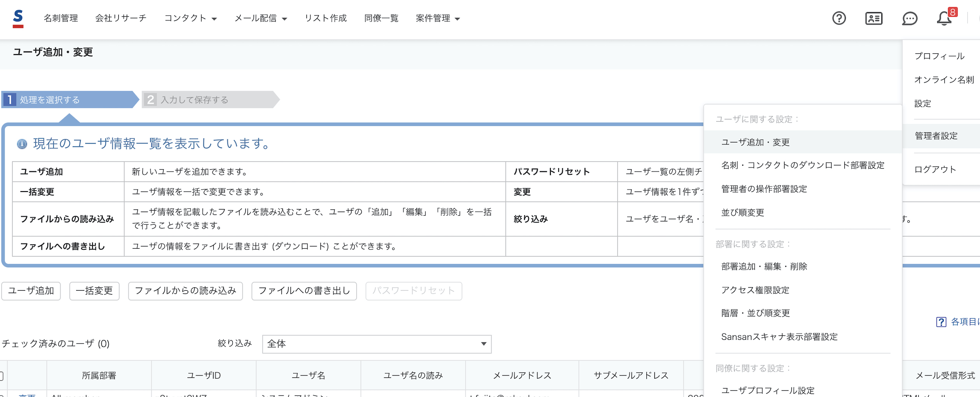Click the 一括変更 button

[x=94, y=291]
